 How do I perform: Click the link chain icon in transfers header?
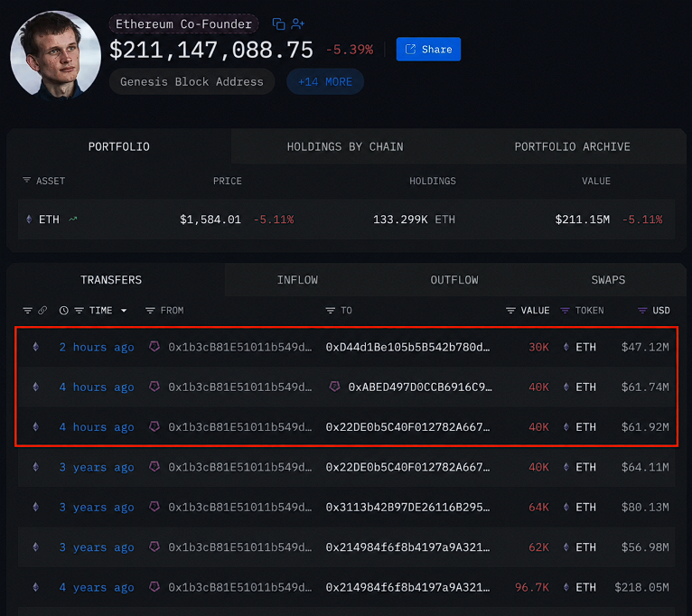pyautogui.click(x=42, y=310)
